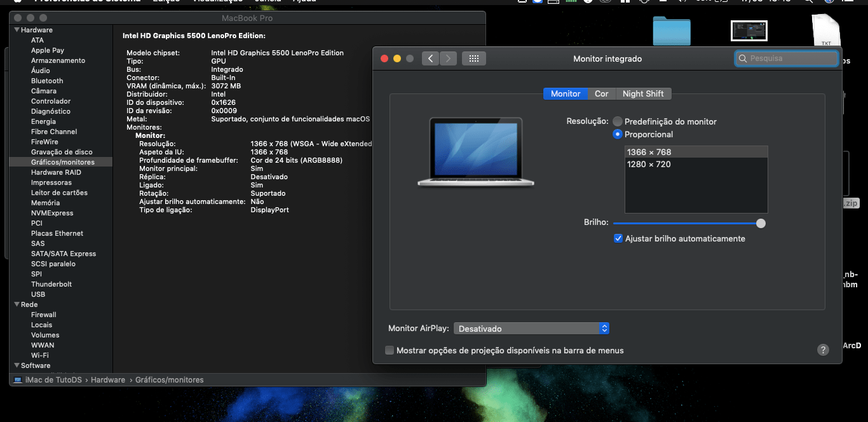Switch to the Cor tab
Image resolution: width=868 pixels, height=422 pixels.
point(601,93)
